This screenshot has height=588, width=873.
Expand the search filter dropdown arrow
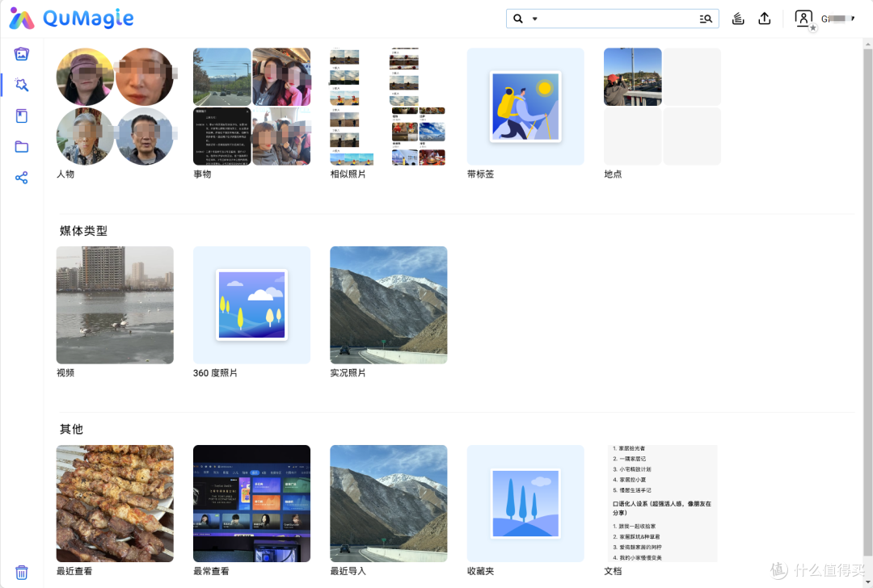tap(535, 19)
